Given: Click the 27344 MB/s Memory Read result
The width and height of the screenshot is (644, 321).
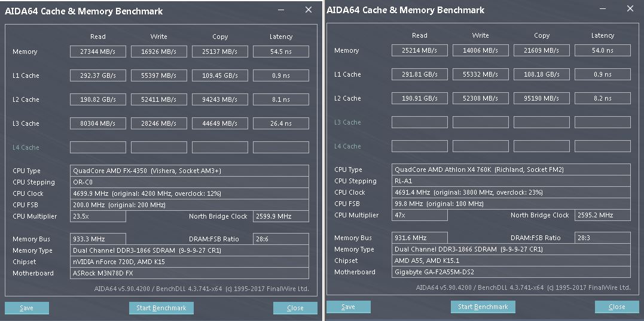Looking at the screenshot, I should (98, 52).
